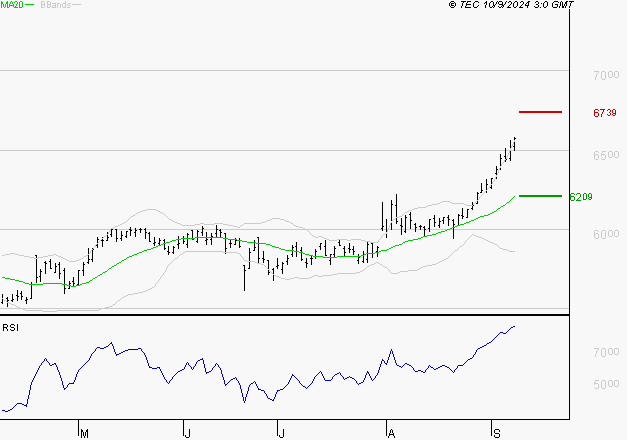Click the green support level line

[540, 196]
